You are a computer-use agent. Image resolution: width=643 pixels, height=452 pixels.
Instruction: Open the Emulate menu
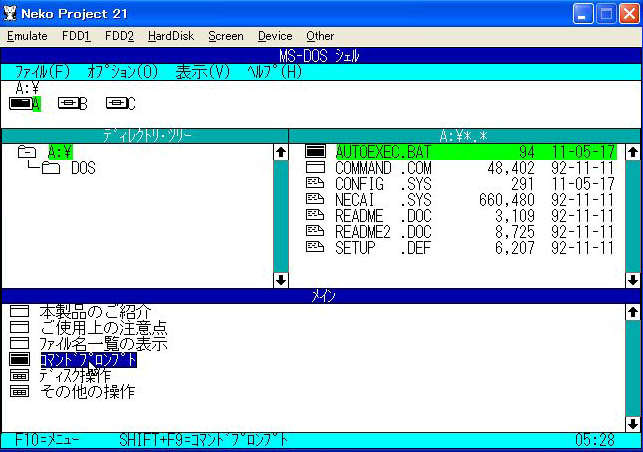pos(27,36)
